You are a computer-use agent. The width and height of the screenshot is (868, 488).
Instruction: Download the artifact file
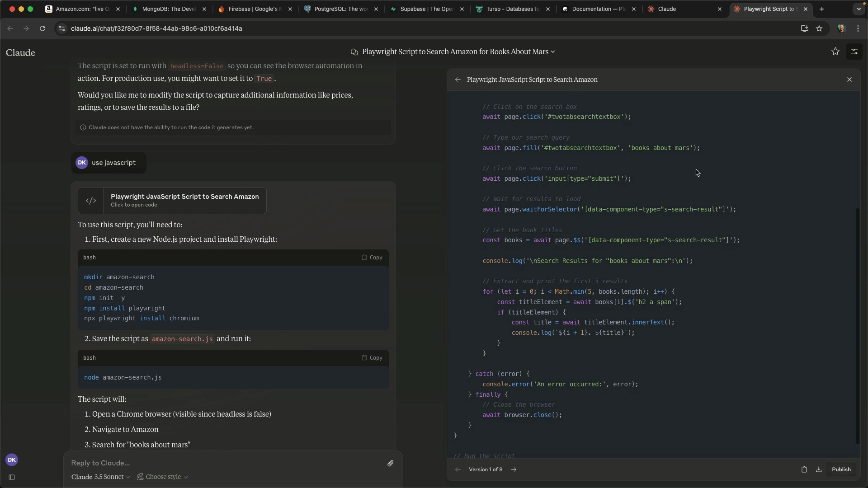[819, 469]
